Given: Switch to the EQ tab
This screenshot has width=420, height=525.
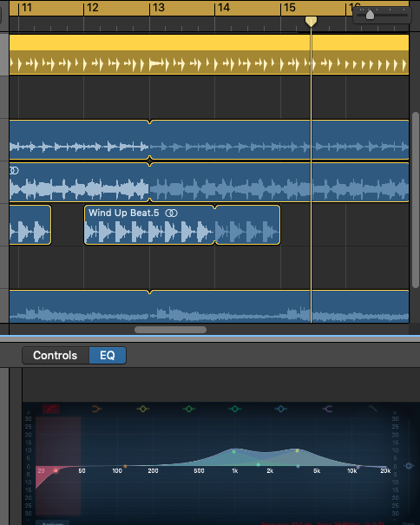Looking at the screenshot, I should point(108,355).
